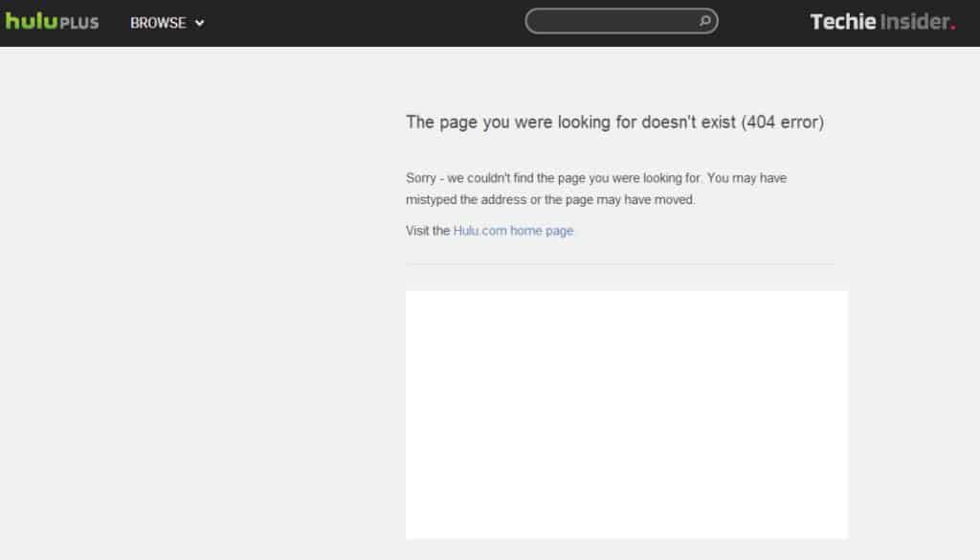Click the horizontal divider under the link
Screen dimensions: 980x560
tap(620, 263)
